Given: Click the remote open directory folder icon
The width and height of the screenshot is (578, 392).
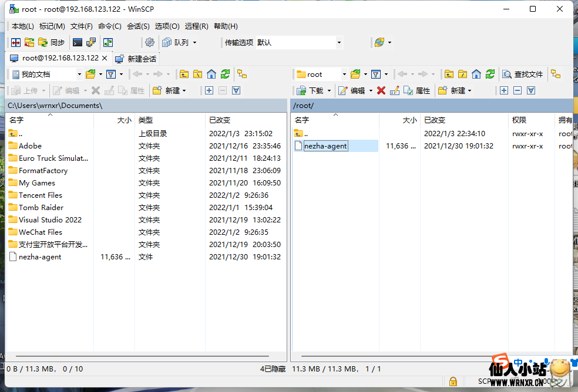Looking at the screenshot, I should [355, 75].
